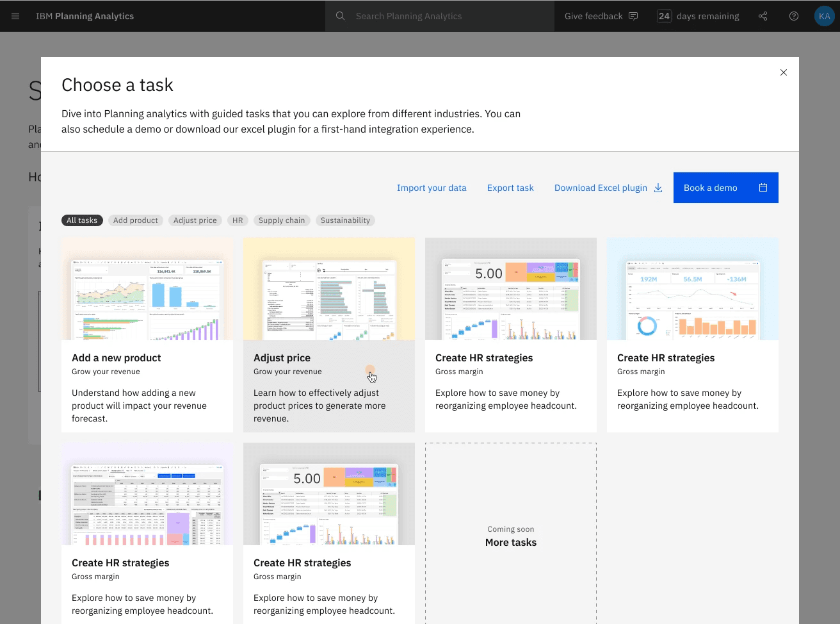This screenshot has width=840, height=624.
Task: Open the Adjust price card thumbnail
Action: [329, 289]
